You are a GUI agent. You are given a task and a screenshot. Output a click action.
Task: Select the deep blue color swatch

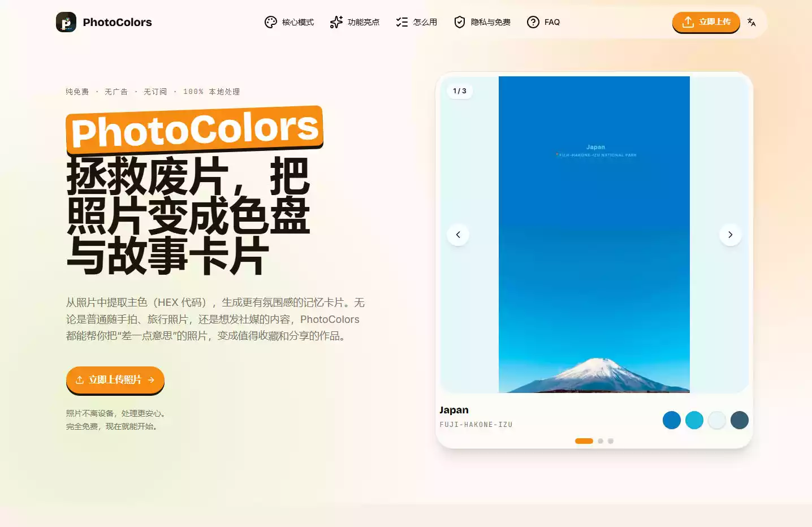click(672, 420)
